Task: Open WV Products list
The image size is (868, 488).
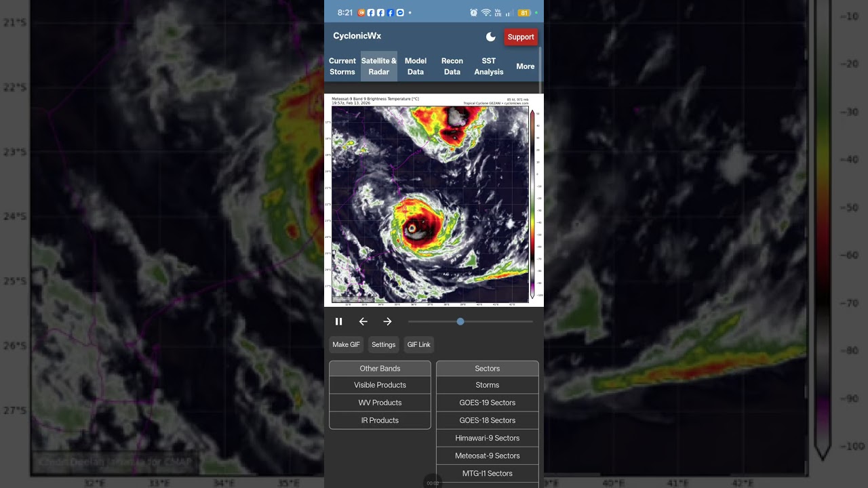Action: click(380, 403)
